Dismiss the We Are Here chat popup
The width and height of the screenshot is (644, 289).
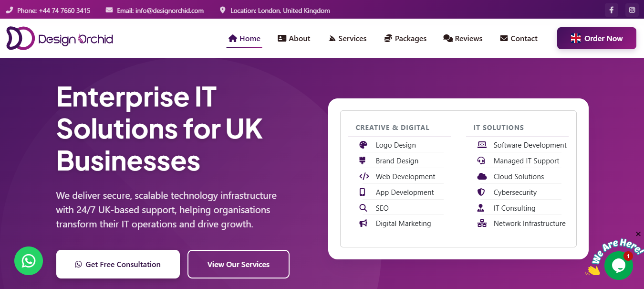point(638,234)
